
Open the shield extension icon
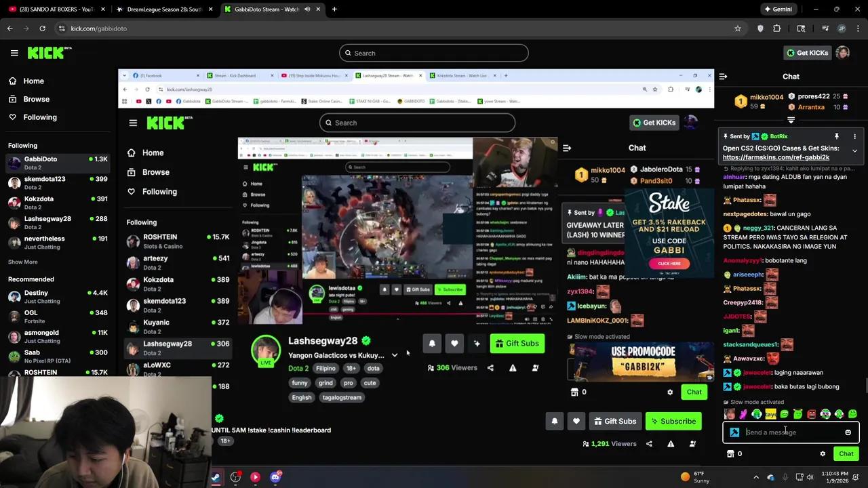coord(760,28)
